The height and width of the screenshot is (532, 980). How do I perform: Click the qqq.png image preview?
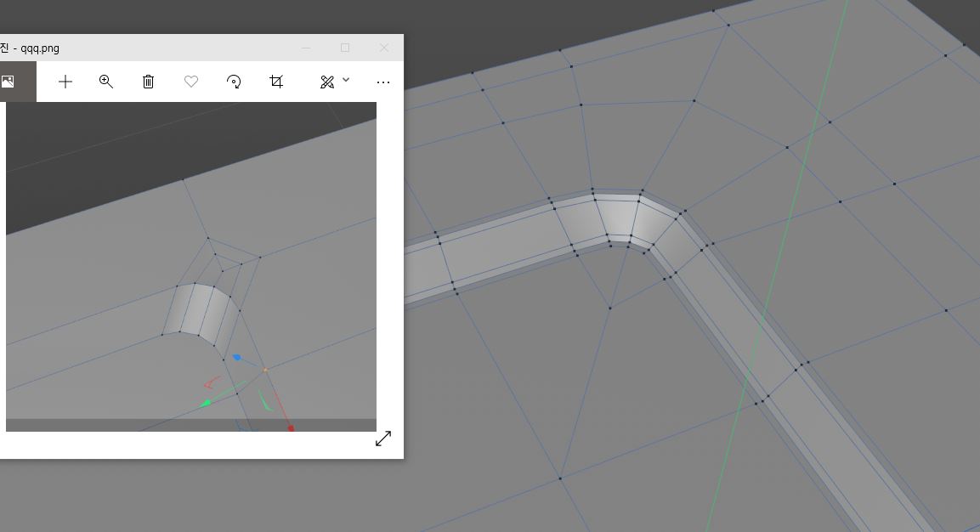(x=191, y=266)
